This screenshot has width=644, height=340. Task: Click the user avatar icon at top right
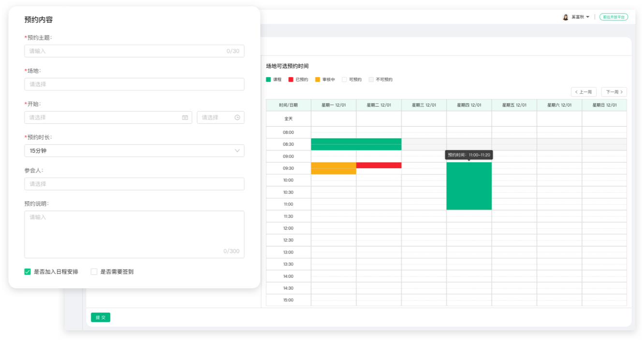[565, 17]
